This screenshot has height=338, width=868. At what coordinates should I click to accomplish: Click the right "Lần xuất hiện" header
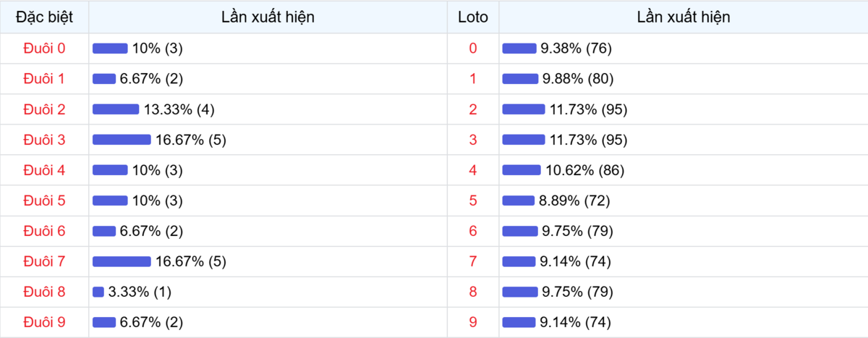[683, 17]
